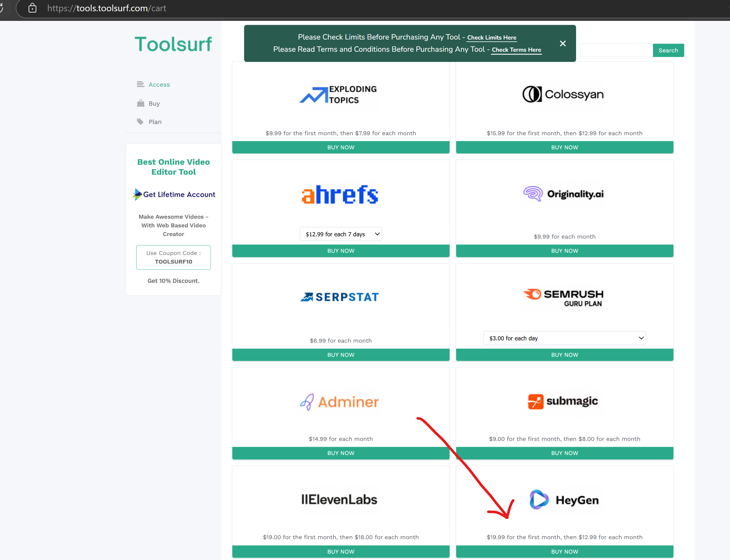Screen dimensions: 730x560
Task: Click the ahrefs logo
Action: pos(340,194)
